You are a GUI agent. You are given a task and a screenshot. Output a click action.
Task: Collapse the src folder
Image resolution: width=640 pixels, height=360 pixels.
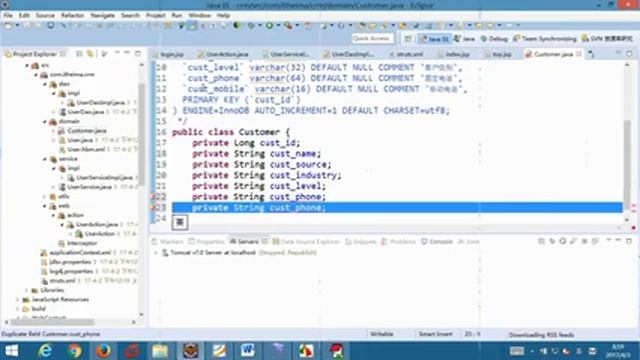(27, 65)
